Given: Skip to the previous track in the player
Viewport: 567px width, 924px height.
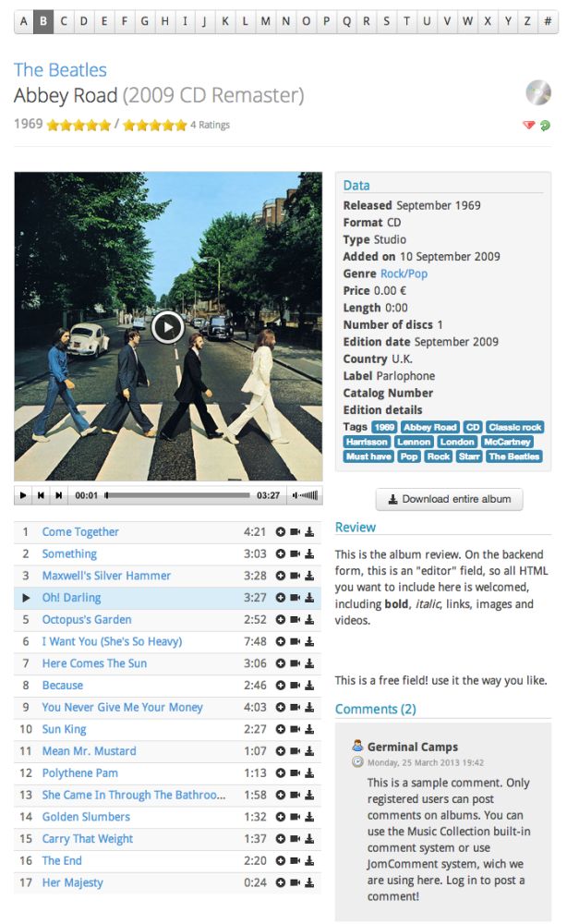Looking at the screenshot, I should pyautogui.click(x=41, y=495).
